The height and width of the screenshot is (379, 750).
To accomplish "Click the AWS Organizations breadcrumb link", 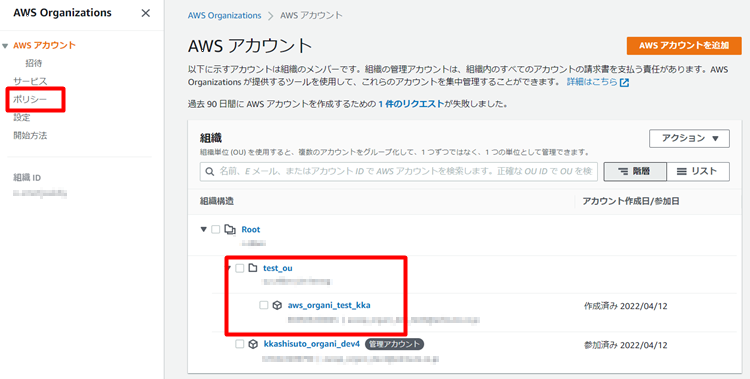I will pyautogui.click(x=224, y=15).
